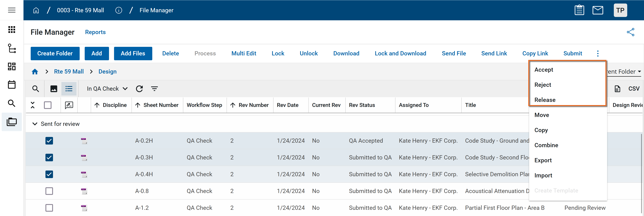
Task: Click the vertical three-dot more menu
Action: [598, 53]
